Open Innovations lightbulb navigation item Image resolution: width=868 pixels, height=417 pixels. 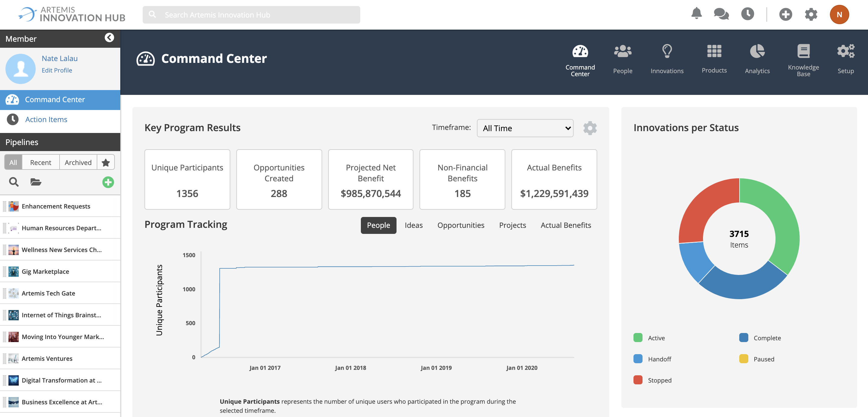pos(667,60)
